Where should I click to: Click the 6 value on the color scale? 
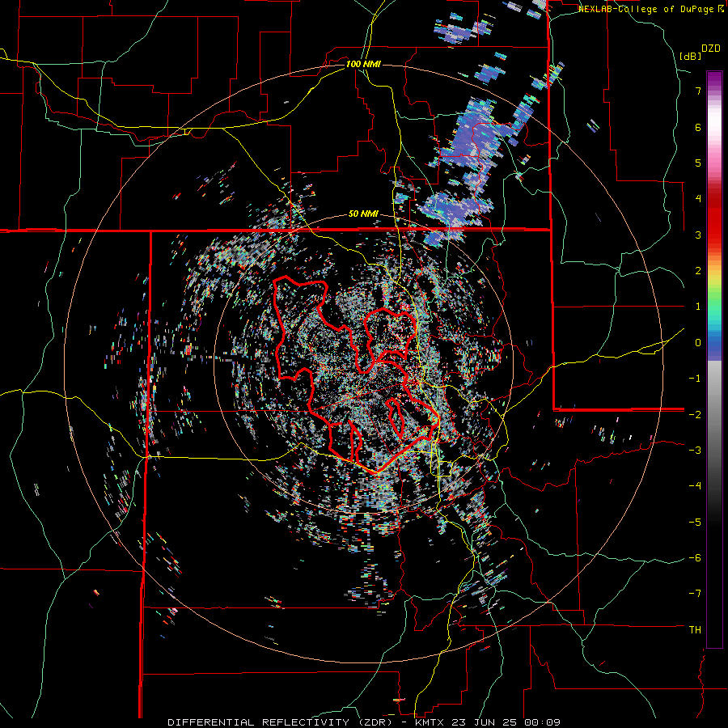pyautogui.click(x=698, y=127)
